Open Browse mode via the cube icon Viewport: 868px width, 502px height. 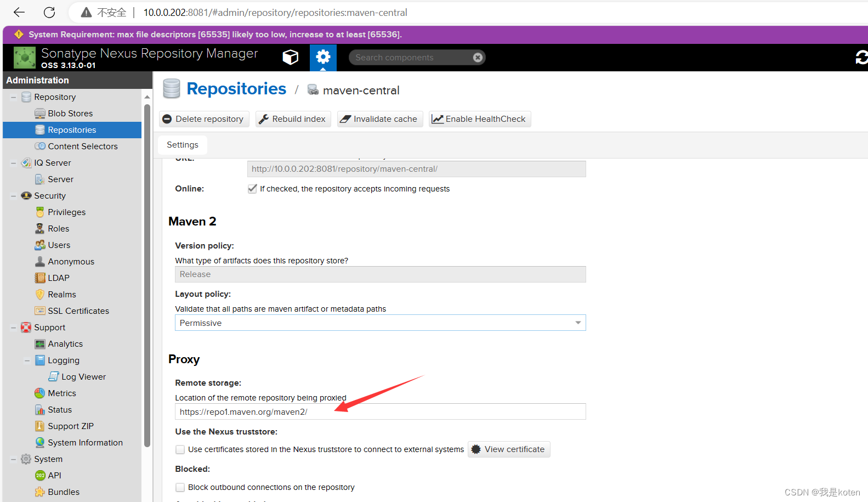click(x=291, y=57)
